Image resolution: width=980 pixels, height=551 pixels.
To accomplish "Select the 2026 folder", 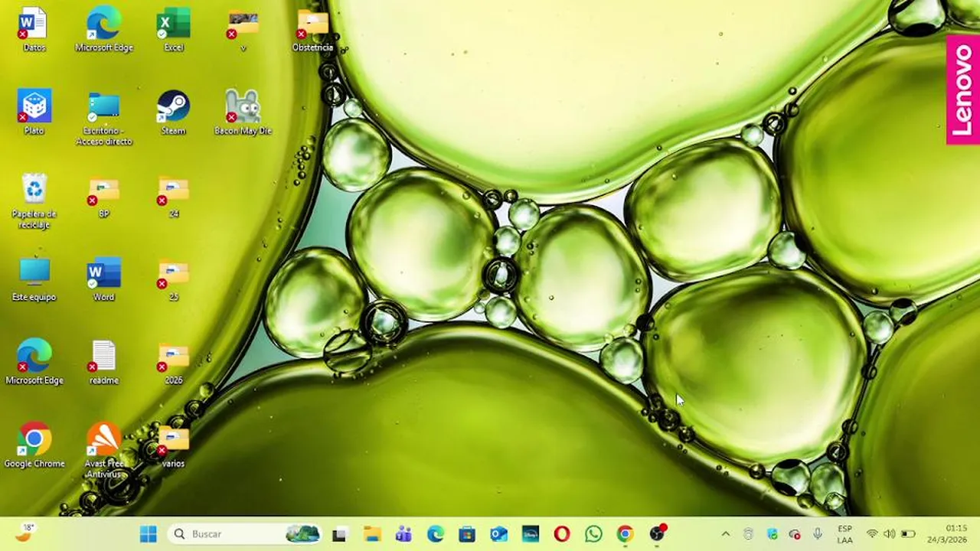I will click(x=174, y=363).
